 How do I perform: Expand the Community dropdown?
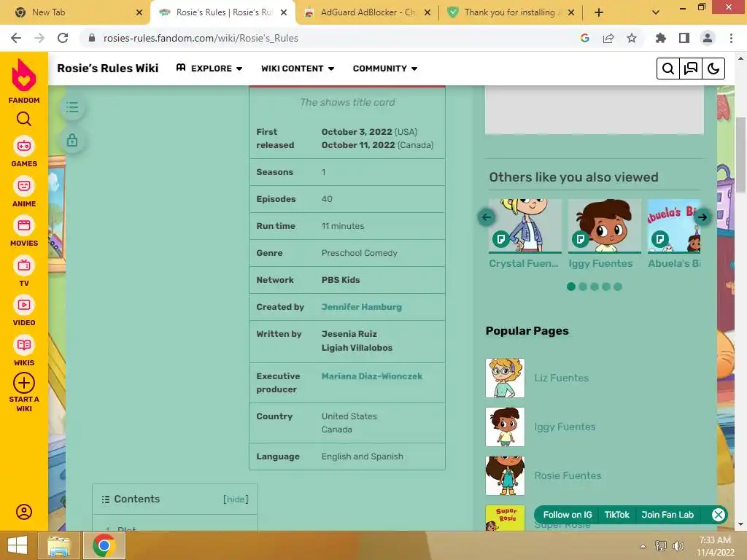[x=385, y=69]
